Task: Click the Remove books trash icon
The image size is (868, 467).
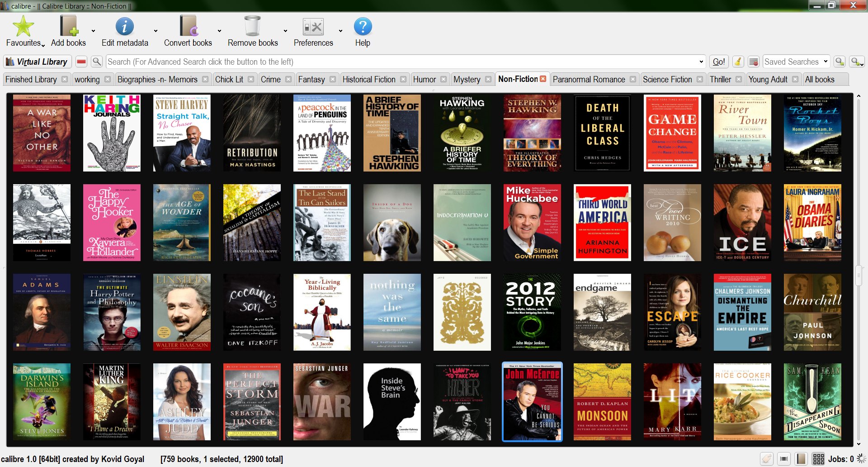Action: 252,27
